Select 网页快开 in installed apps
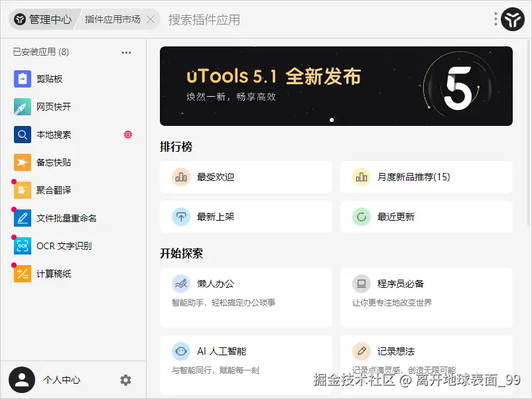The image size is (532, 399). click(73, 107)
